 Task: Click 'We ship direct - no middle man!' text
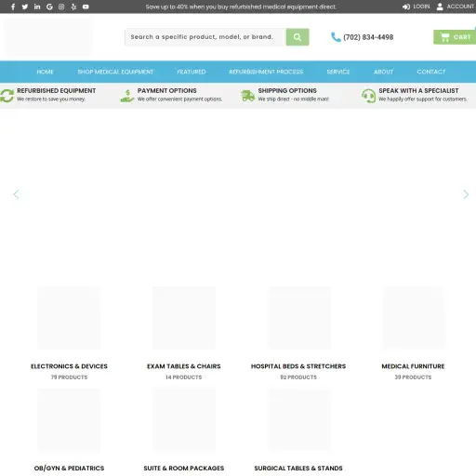point(293,99)
